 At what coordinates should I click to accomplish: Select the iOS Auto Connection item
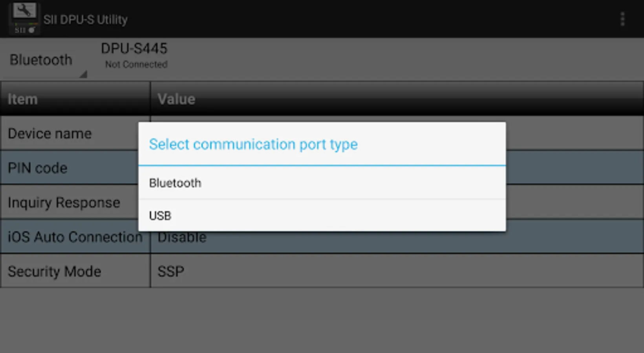pos(75,237)
